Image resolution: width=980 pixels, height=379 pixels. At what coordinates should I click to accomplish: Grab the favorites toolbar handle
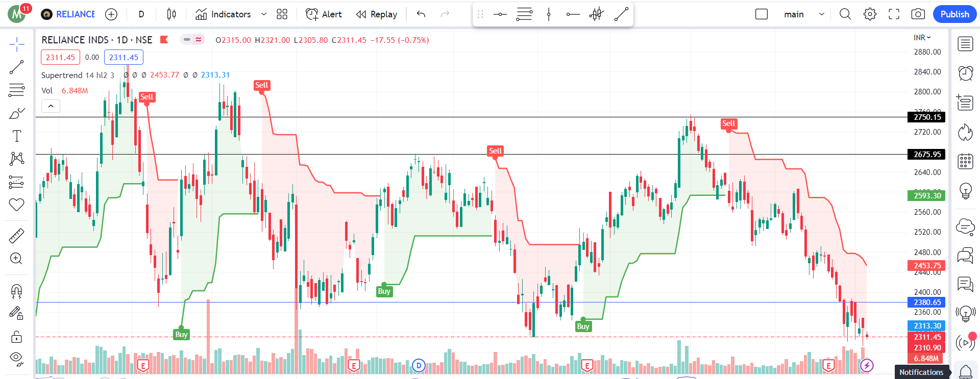click(480, 14)
